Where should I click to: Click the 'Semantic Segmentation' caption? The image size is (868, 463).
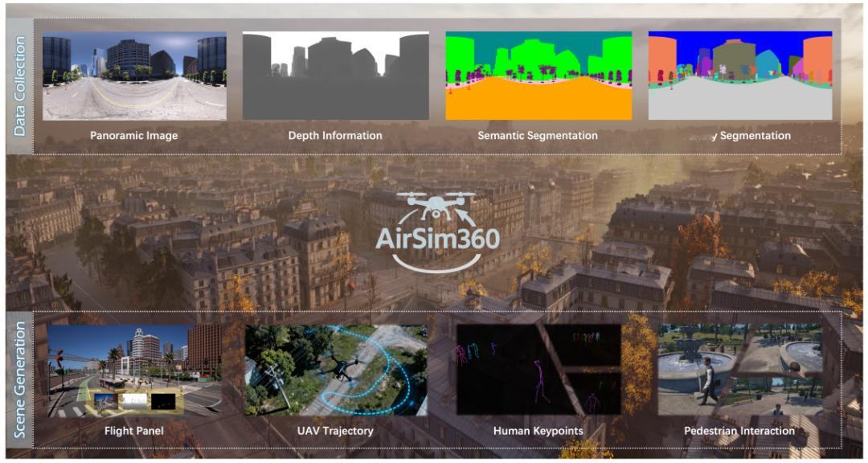pyautogui.click(x=538, y=136)
